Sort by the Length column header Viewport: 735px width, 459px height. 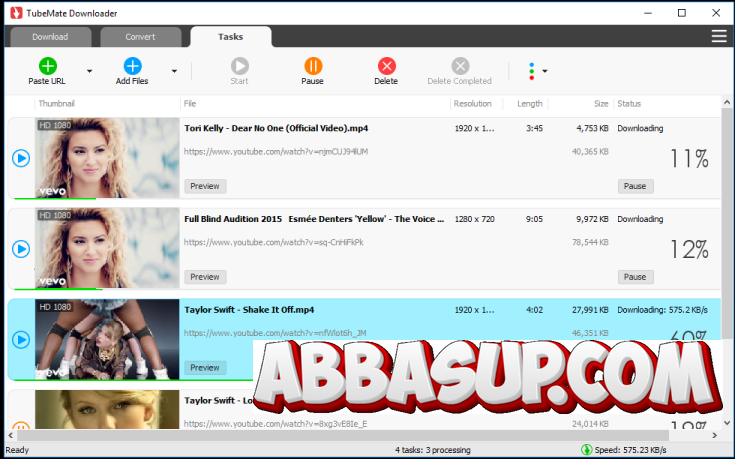(x=530, y=104)
